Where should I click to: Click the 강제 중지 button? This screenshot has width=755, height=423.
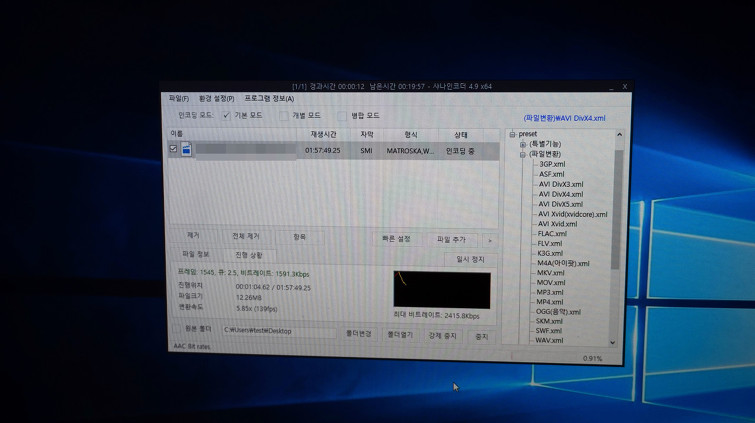(442, 335)
